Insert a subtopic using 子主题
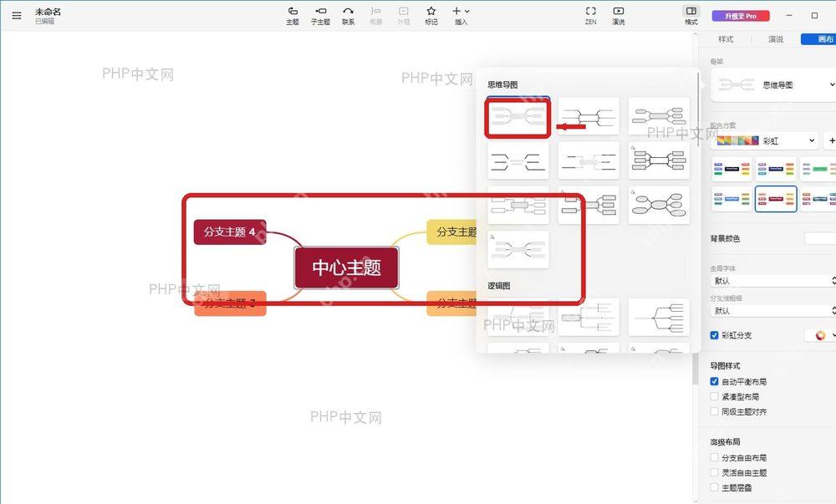 (x=320, y=15)
